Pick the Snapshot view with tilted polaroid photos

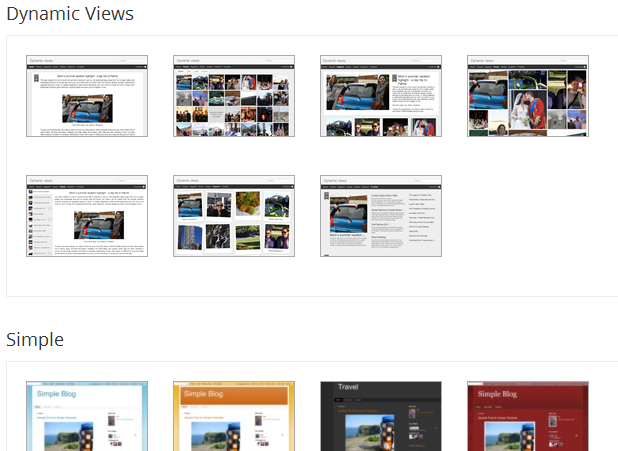click(234, 216)
